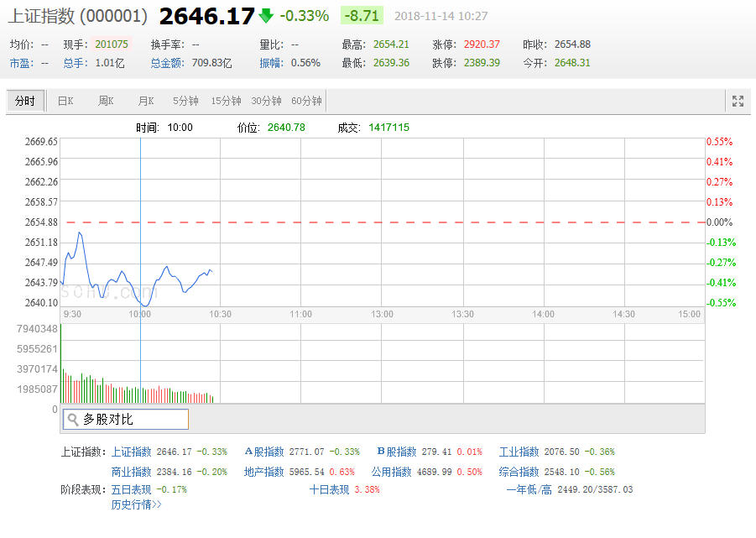Click the 五日表现 link
This screenshot has width=756, height=538.
pos(131,489)
